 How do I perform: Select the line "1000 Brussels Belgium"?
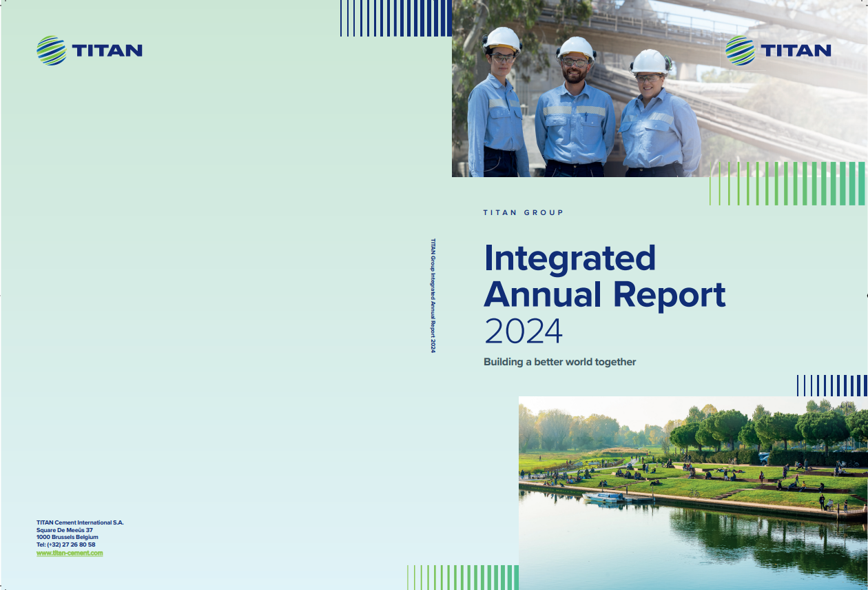pyautogui.click(x=68, y=537)
